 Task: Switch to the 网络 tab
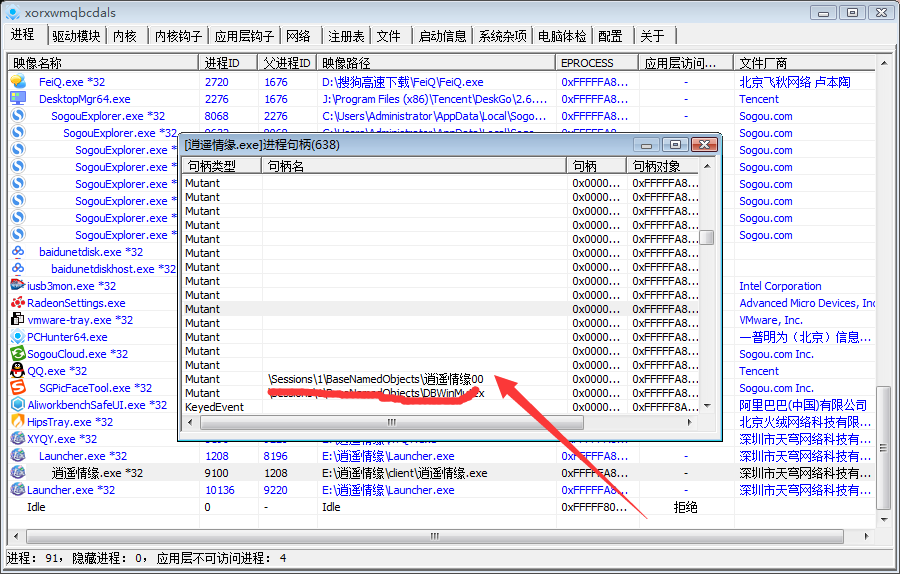pos(298,36)
